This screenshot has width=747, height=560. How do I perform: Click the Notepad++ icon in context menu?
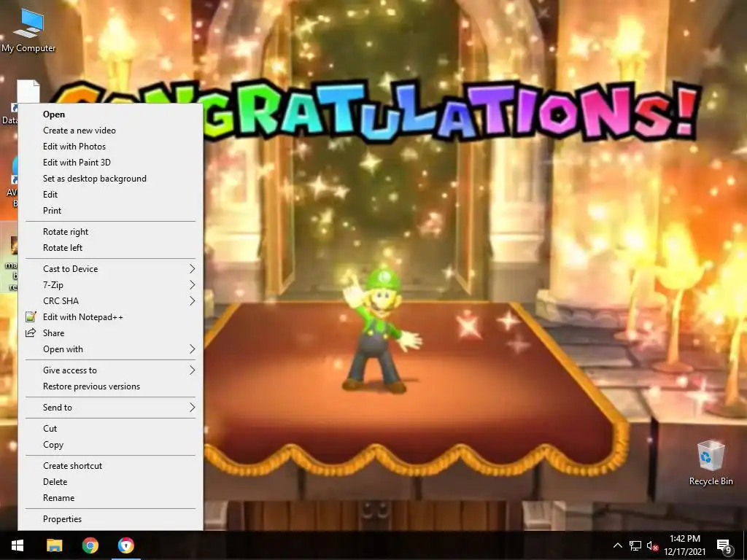coord(31,316)
